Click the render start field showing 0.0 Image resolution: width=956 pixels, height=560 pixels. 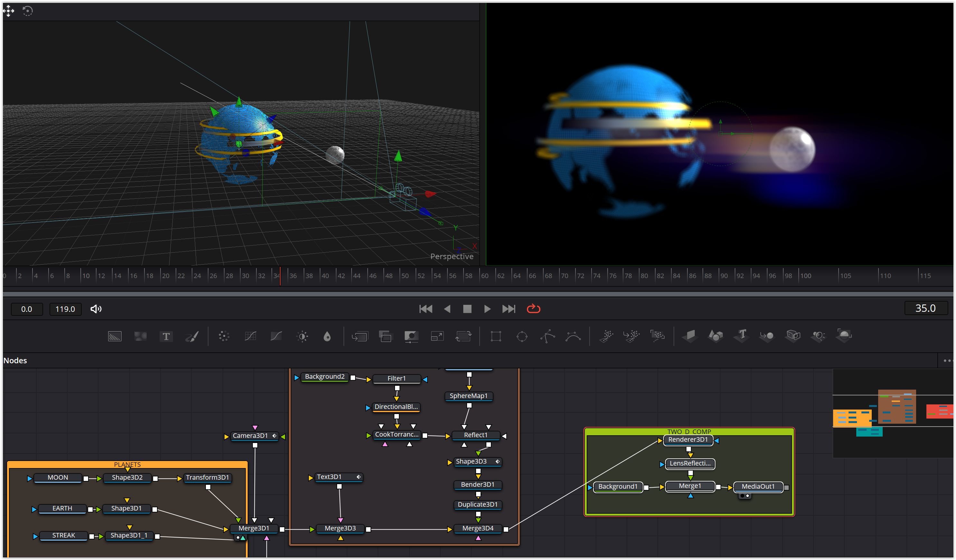(27, 309)
